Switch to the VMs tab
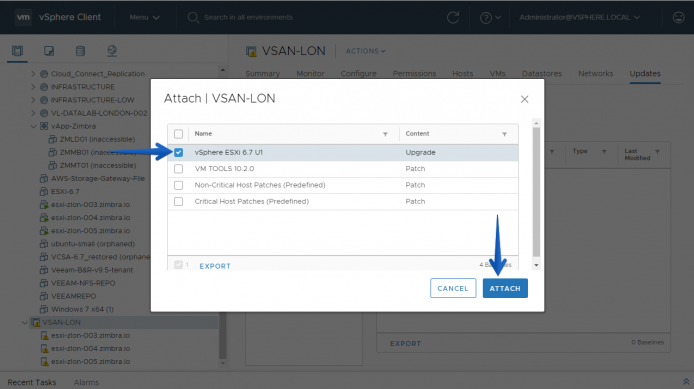694x389 pixels. (497, 73)
